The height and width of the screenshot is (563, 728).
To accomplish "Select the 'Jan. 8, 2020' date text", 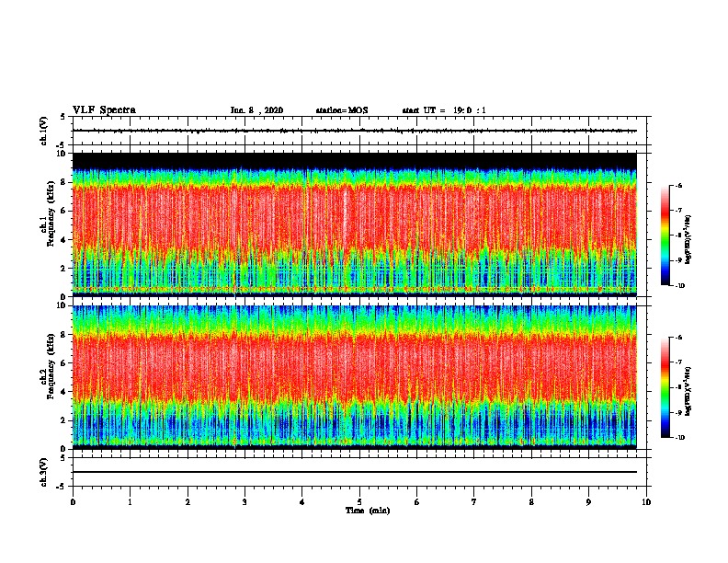I will click(256, 110).
